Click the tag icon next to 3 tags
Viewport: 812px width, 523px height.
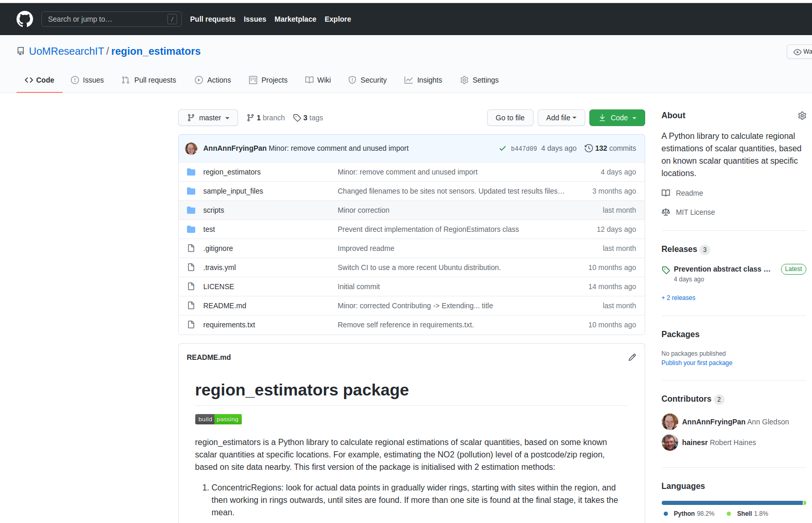tap(297, 118)
